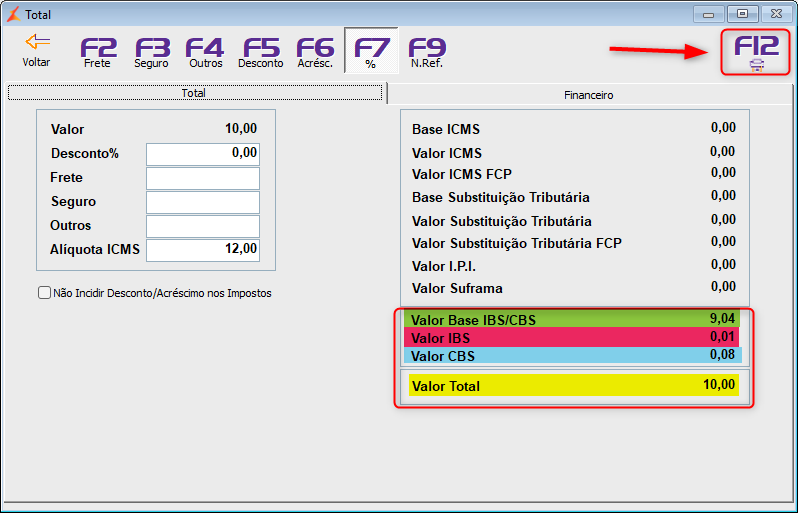This screenshot has width=798, height=513.
Task: Click the Seguro input box
Action: click(x=203, y=202)
